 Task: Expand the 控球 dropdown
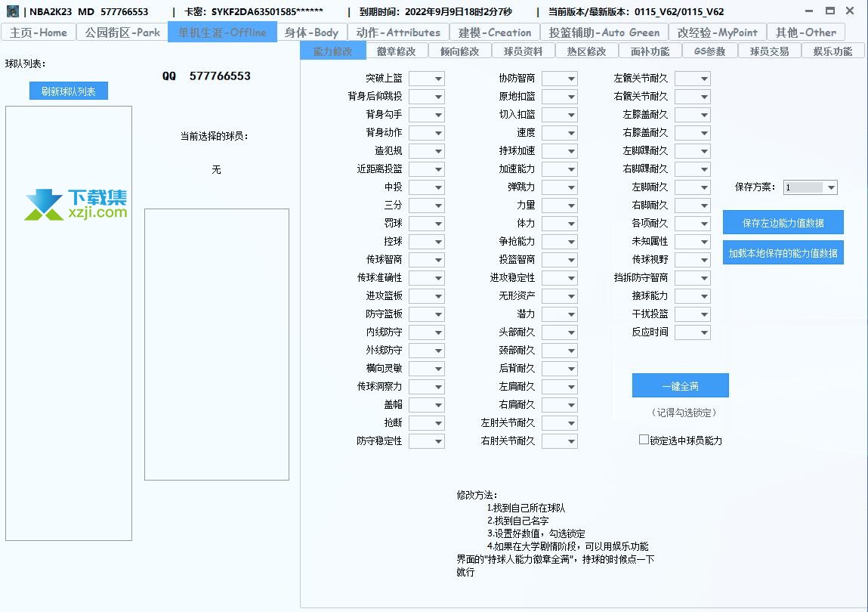tap(427, 242)
